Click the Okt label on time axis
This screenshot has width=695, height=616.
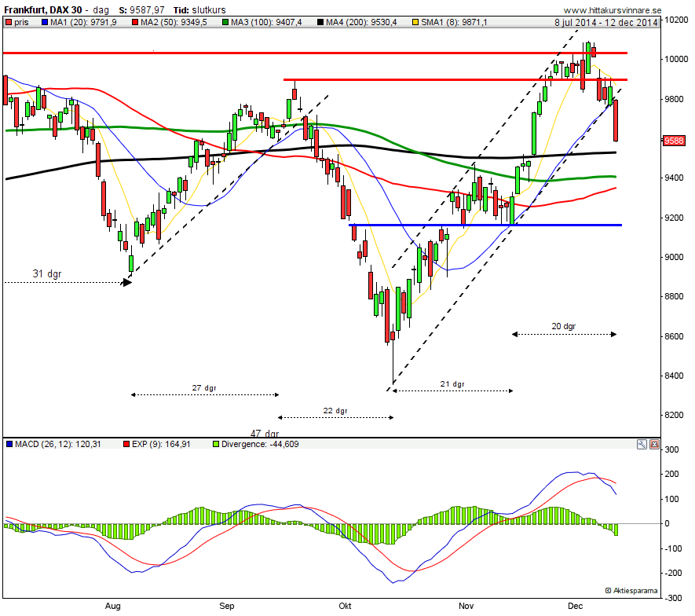(345, 607)
